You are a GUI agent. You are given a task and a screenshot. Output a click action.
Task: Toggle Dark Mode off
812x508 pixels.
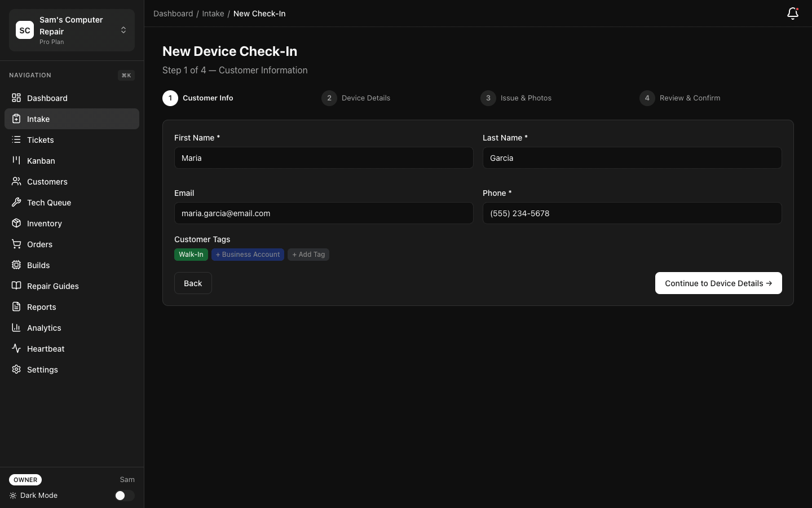(x=124, y=496)
